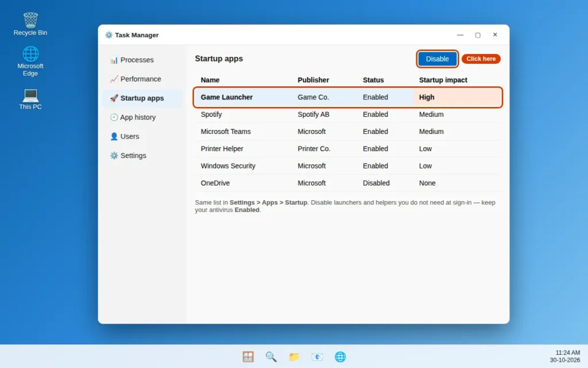Click the Printer Co. publisher cell

pyautogui.click(x=314, y=149)
